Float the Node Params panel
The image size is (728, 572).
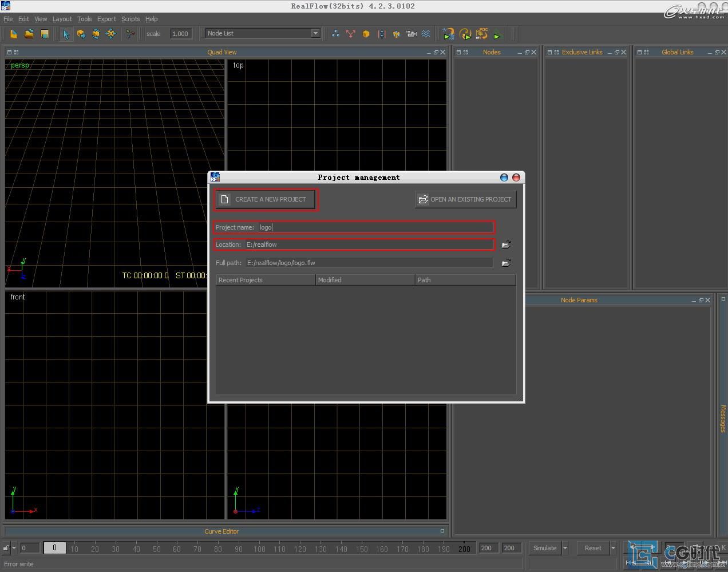click(701, 300)
